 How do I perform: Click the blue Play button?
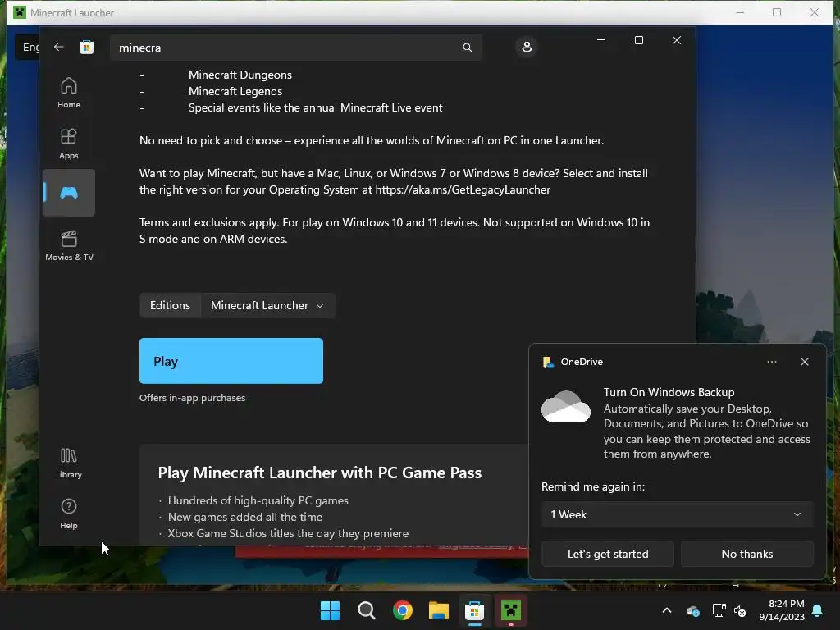tap(231, 361)
